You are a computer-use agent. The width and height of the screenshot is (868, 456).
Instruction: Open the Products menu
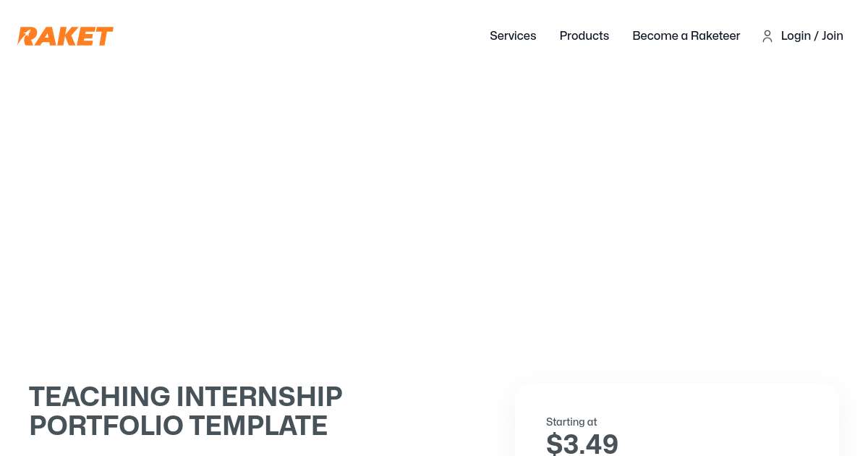pyautogui.click(x=584, y=35)
